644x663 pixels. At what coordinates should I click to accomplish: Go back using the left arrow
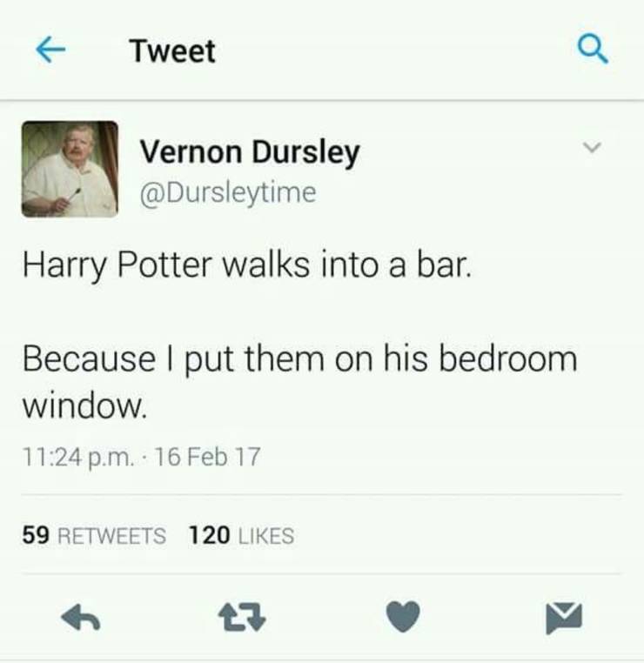[x=50, y=49]
